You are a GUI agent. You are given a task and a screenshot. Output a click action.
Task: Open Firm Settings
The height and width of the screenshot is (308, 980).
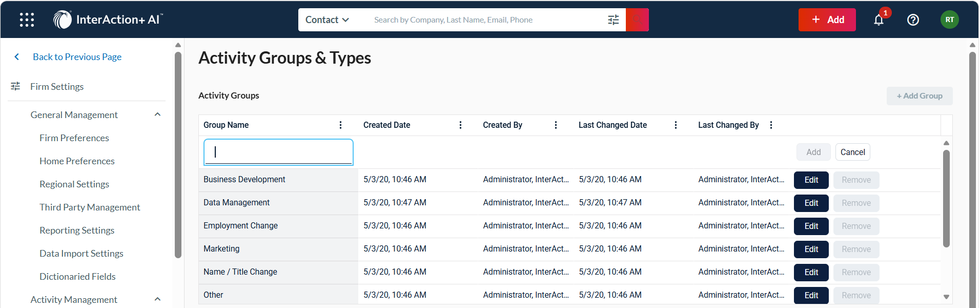57,86
